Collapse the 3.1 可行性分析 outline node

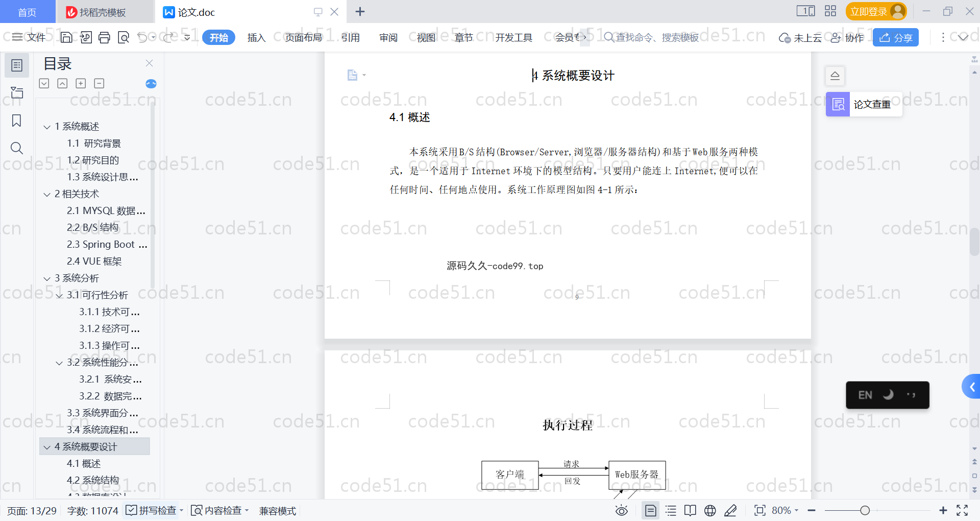click(x=59, y=295)
